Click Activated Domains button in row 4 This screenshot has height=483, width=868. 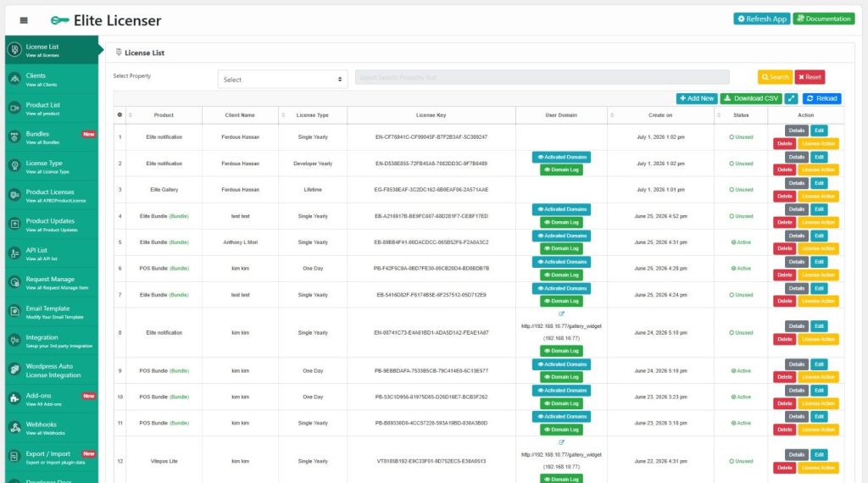tap(561, 209)
